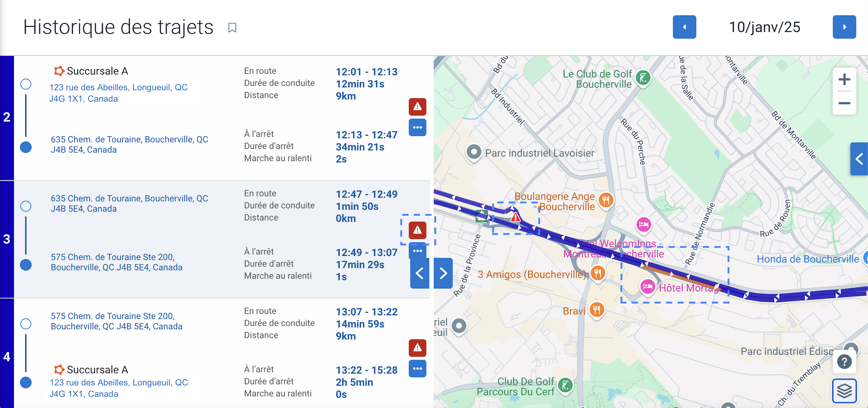Open start address 635 Chem. de Touraine in trip 3
868x408 pixels.
[129, 203]
